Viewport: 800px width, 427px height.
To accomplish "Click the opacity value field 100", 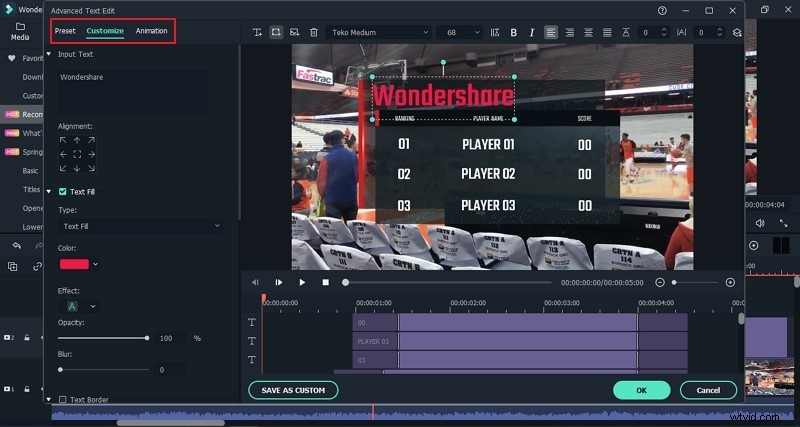I will pyautogui.click(x=168, y=338).
